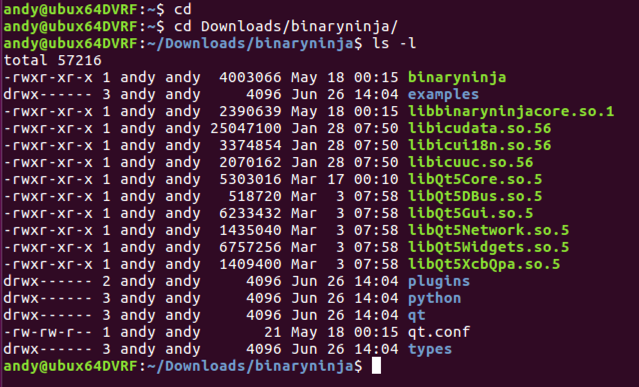Click libQt5Core.so.5 in the list

475,179
